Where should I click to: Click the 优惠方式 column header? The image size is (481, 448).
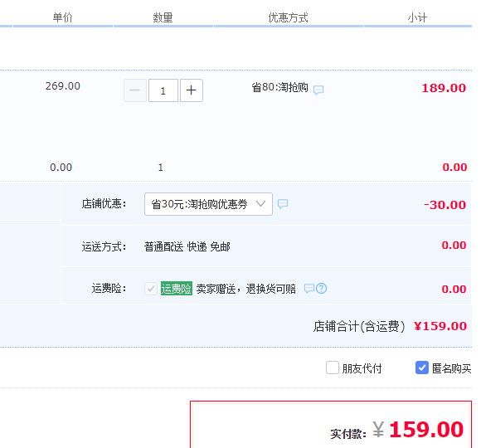click(288, 17)
